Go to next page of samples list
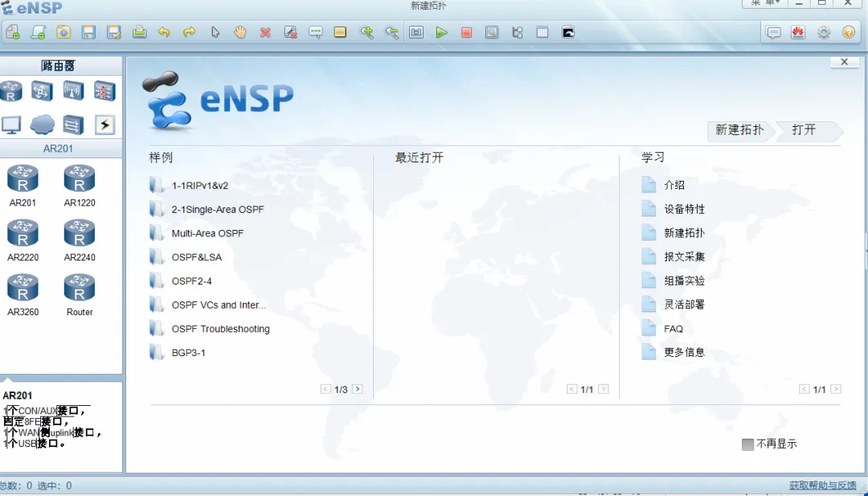Image resolution: width=868 pixels, height=496 pixels. [357, 389]
